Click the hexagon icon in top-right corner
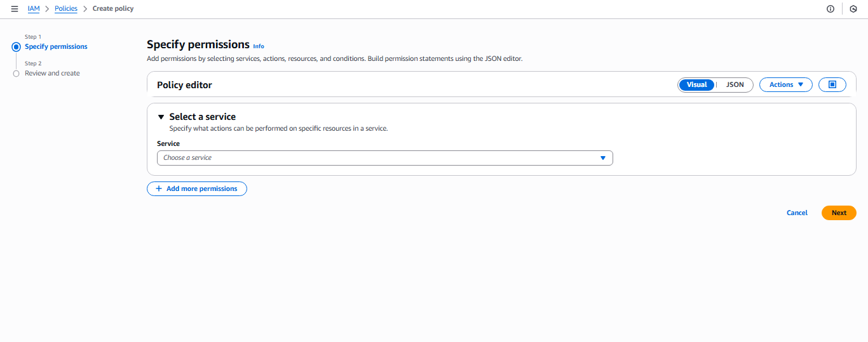This screenshot has width=868, height=342. (x=853, y=9)
